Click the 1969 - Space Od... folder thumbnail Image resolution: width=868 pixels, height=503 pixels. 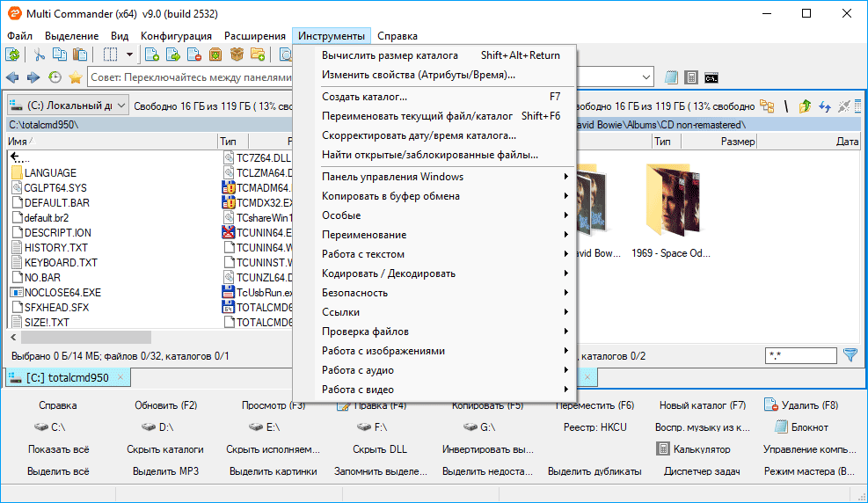671,210
